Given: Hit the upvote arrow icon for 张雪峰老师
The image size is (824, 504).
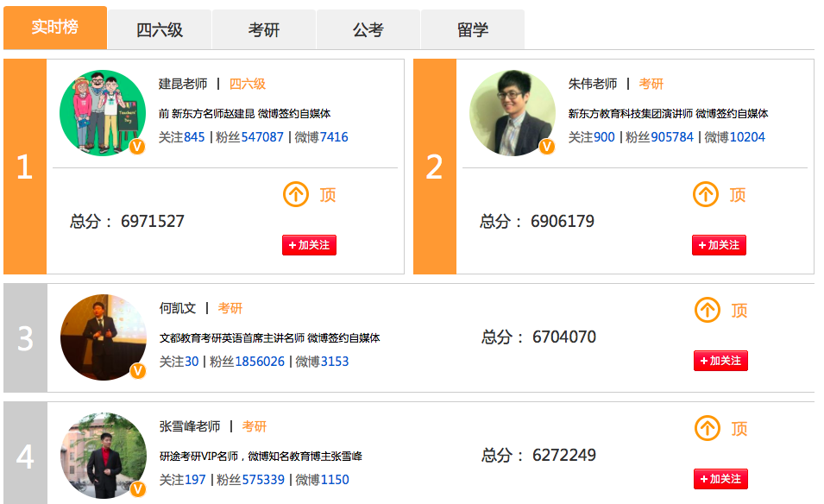Looking at the screenshot, I should click(x=708, y=428).
